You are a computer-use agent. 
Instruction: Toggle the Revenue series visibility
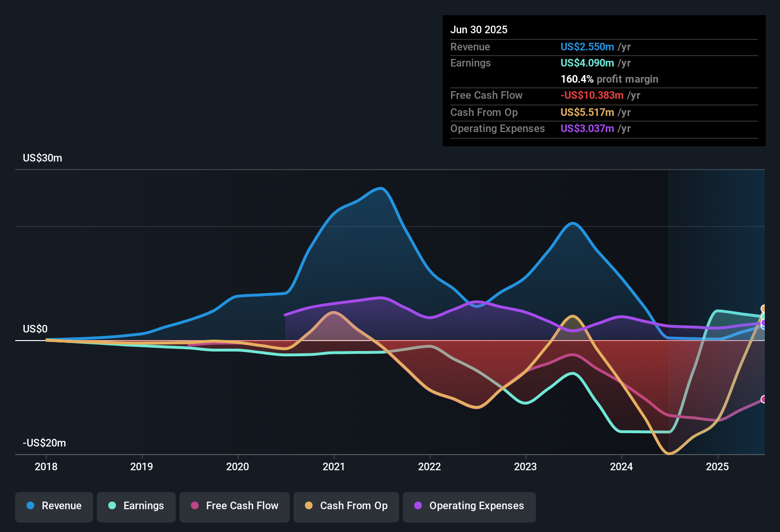(54, 506)
